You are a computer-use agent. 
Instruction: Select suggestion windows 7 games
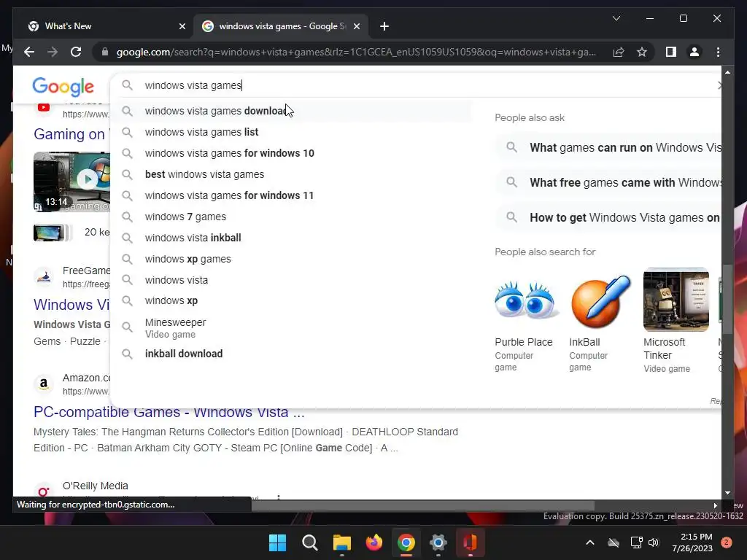pyautogui.click(x=292, y=217)
